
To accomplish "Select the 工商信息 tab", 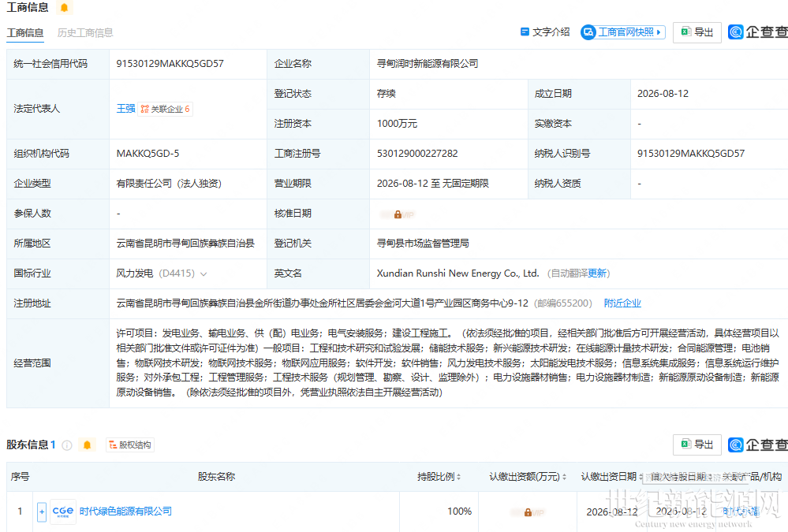I will click(x=24, y=32).
